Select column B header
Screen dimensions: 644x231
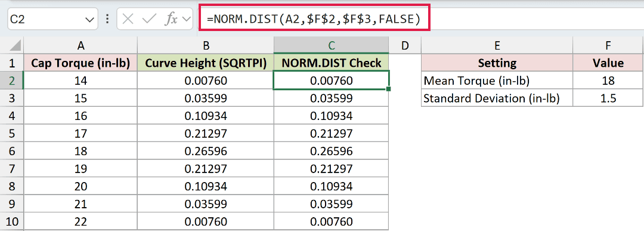pos(206,45)
